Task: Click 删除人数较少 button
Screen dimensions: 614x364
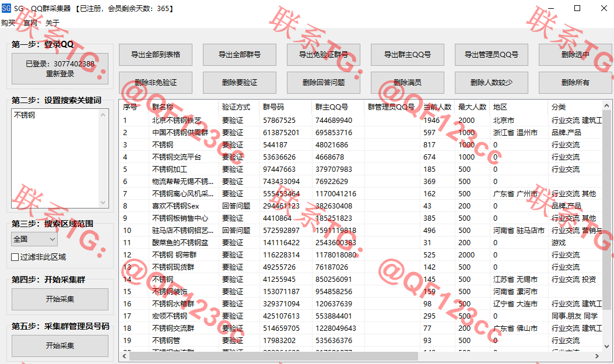Action: 491,83
